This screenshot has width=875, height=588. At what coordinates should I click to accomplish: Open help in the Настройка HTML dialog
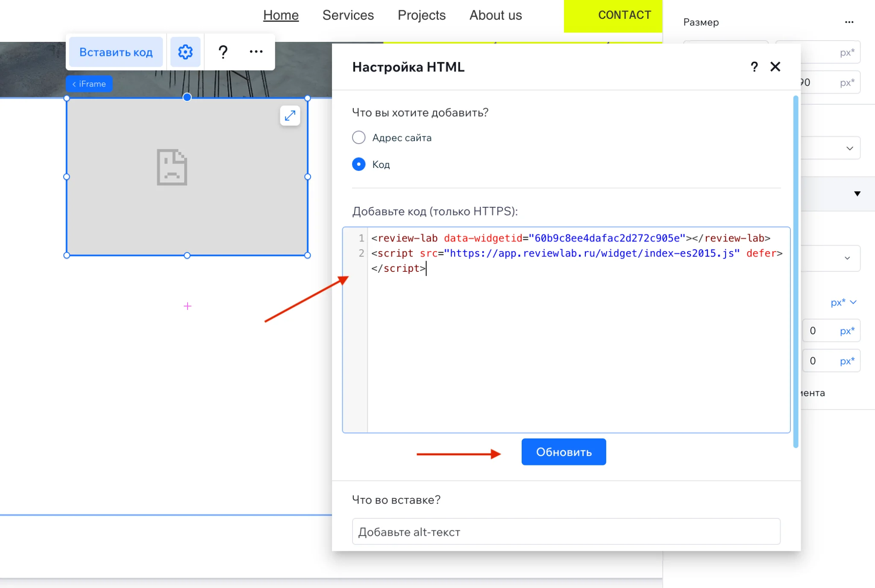coord(754,67)
